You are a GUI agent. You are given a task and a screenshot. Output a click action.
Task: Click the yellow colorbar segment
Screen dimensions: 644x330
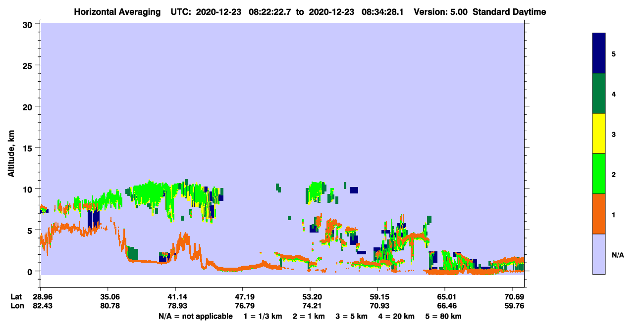tap(599, 134)
